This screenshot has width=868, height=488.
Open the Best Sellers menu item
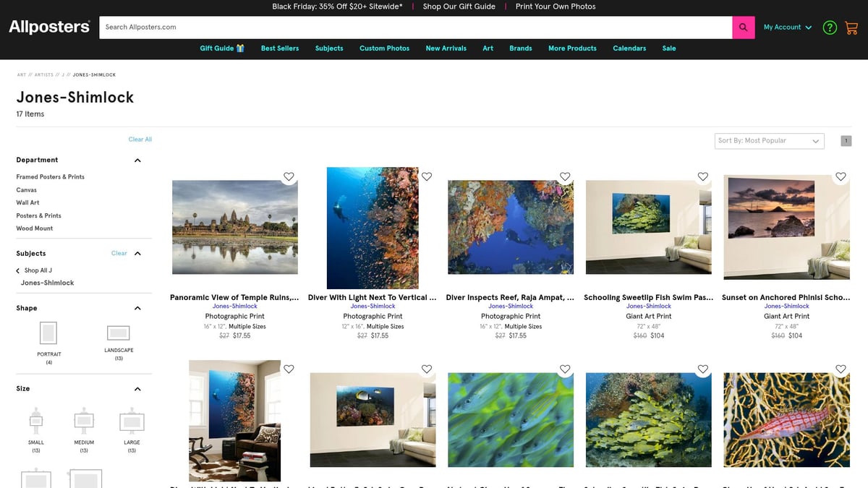[279, 48]
